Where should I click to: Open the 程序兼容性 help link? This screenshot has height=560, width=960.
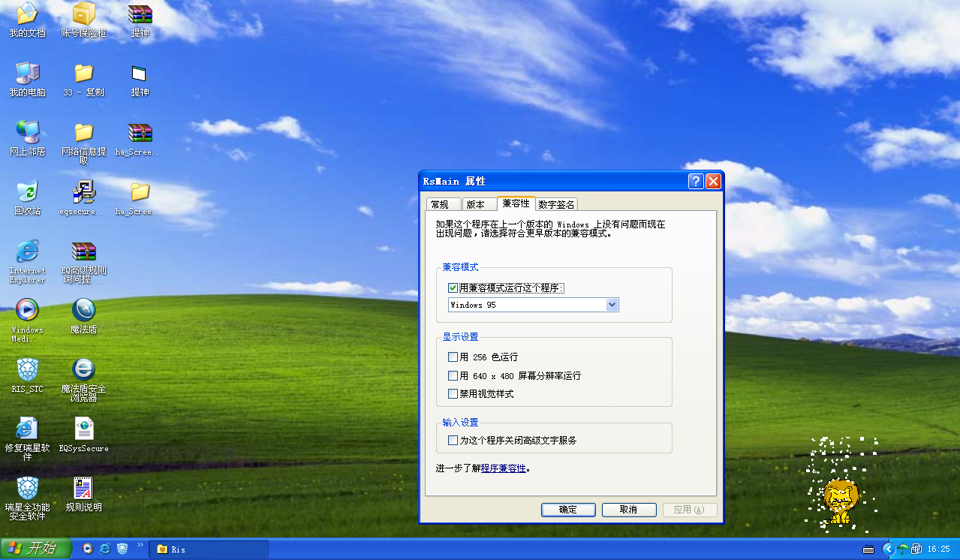click(504, 468)
